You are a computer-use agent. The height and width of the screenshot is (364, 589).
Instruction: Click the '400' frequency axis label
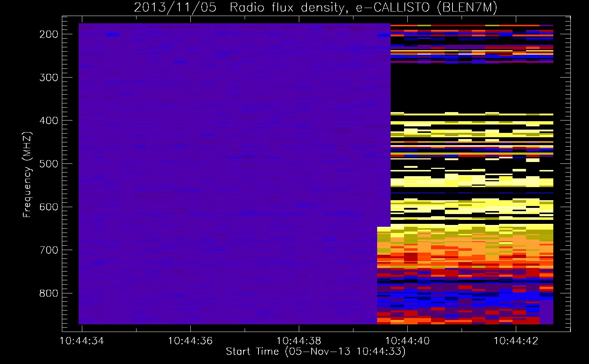click(49, 120)
